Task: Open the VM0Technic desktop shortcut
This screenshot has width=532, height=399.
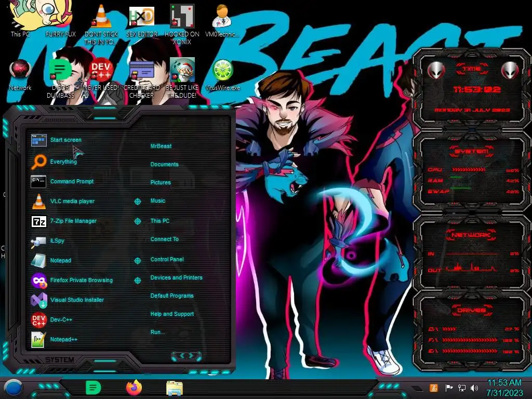Action: (222, 20)
